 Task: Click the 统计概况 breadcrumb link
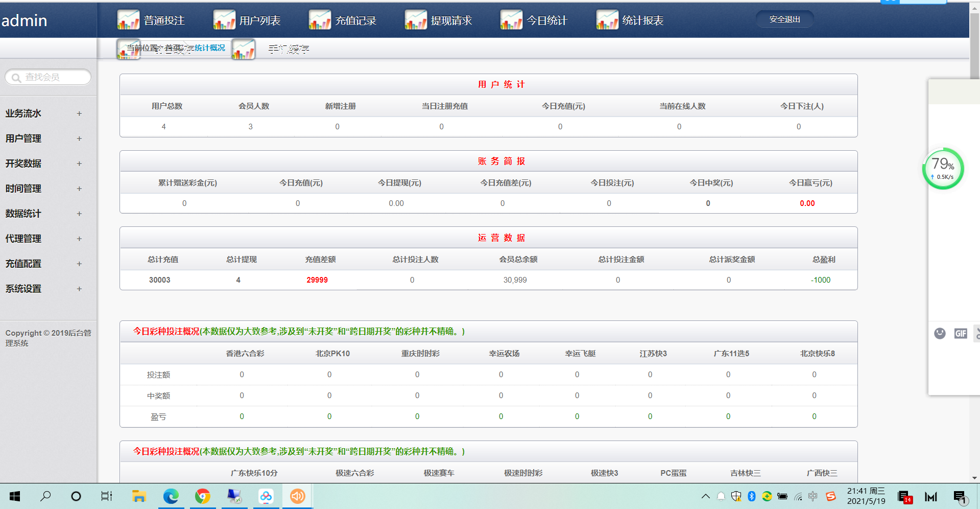(210, 48)
